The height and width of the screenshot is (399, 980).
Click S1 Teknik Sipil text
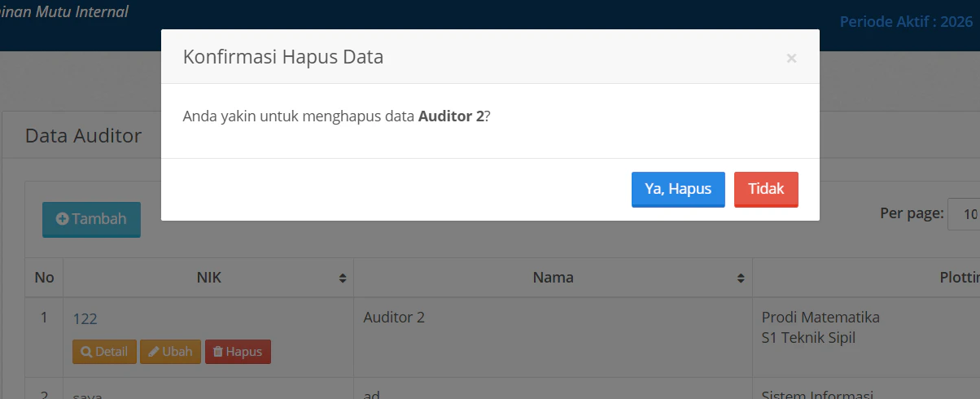(x=808, y=337)
